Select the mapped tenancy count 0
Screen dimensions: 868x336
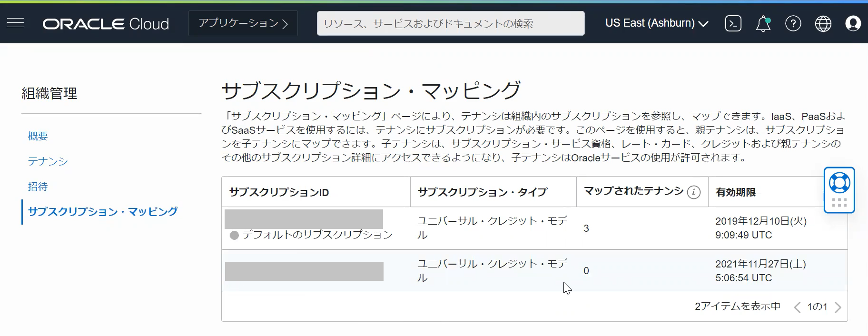tap(586, 271)
